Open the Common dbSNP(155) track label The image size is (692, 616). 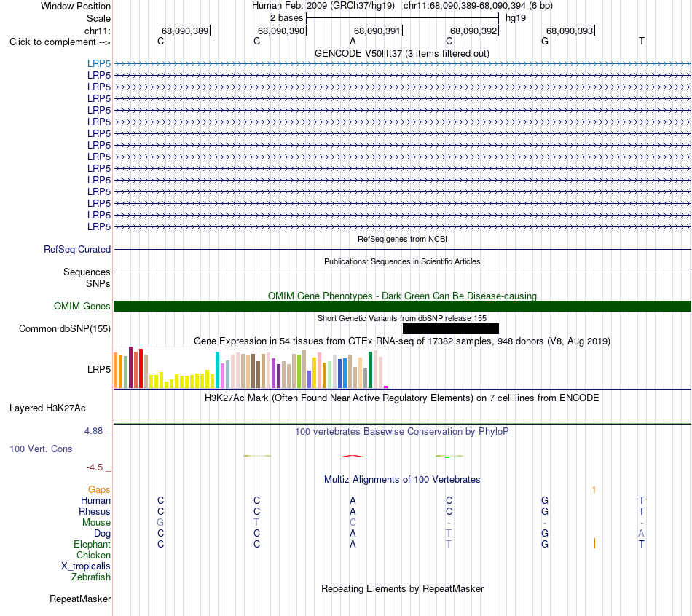(65, 328)
